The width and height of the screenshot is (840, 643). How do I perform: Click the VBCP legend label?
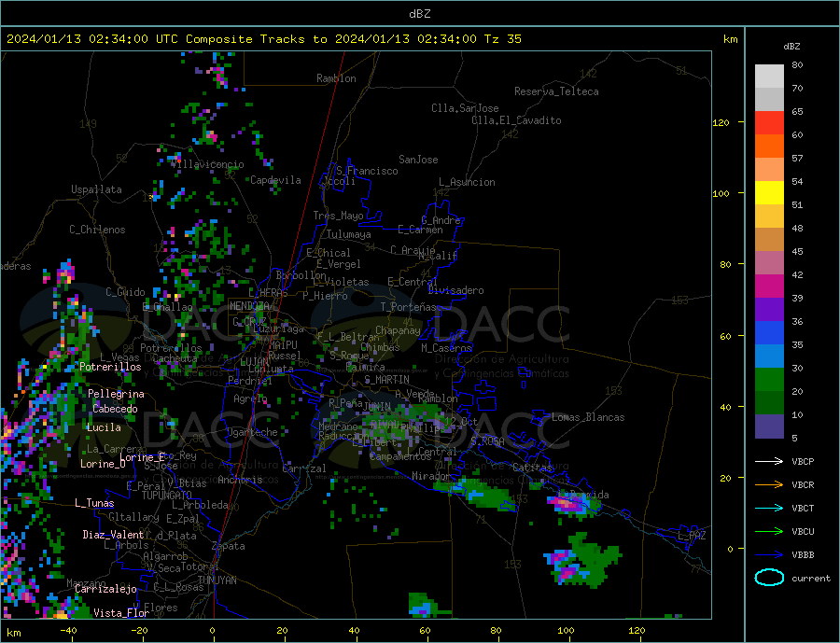pos(803,461)
